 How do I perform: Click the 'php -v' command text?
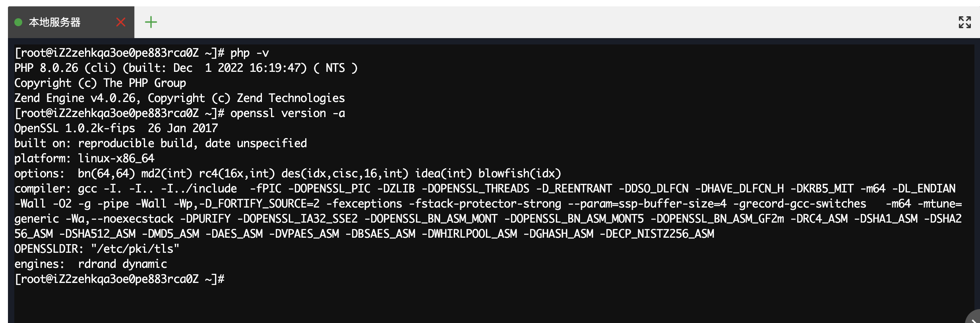[250, 53]
